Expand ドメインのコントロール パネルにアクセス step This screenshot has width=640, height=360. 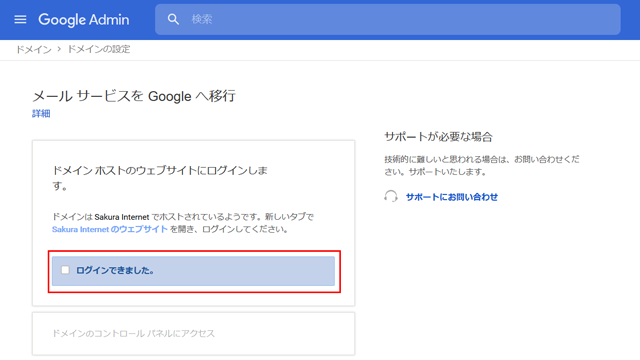[x=193, y=333]
